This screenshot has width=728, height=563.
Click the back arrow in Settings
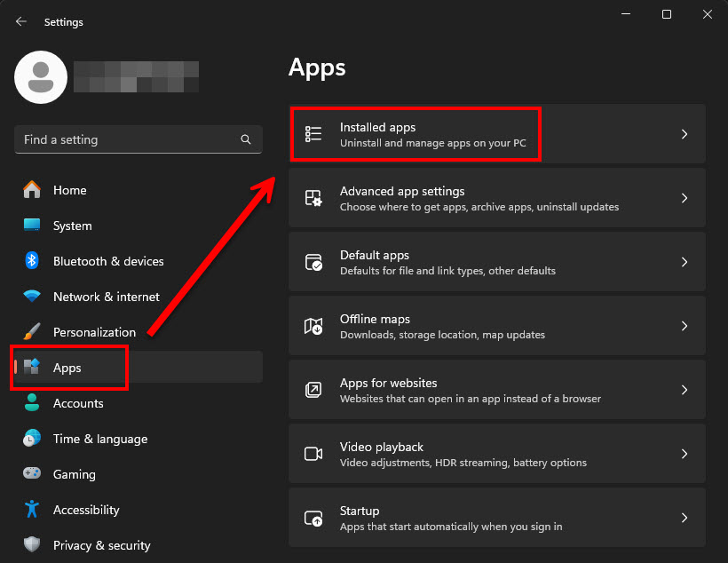click(21, 21)
